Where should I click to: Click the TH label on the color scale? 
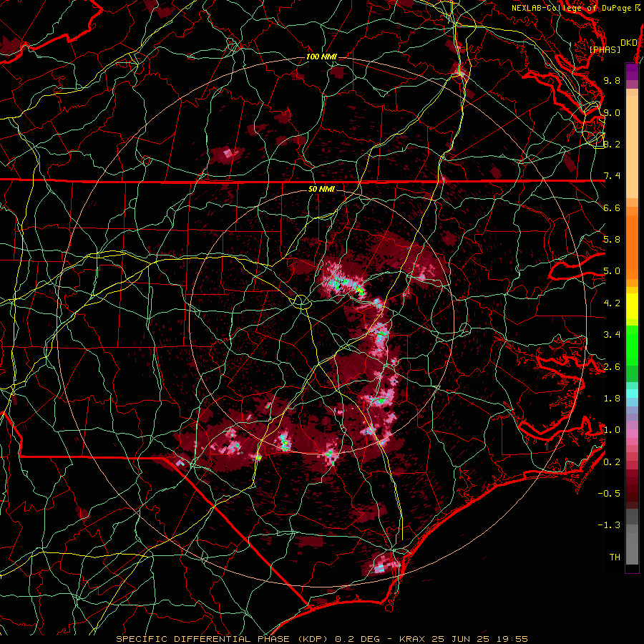(615, 557)
